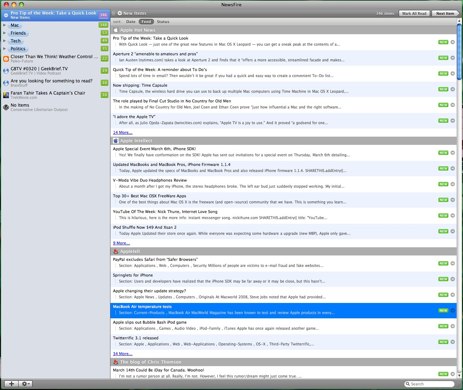
Task: Select 'Faran Tahir Takes A Captain's Chair' feed
Action: click(55, 95)
